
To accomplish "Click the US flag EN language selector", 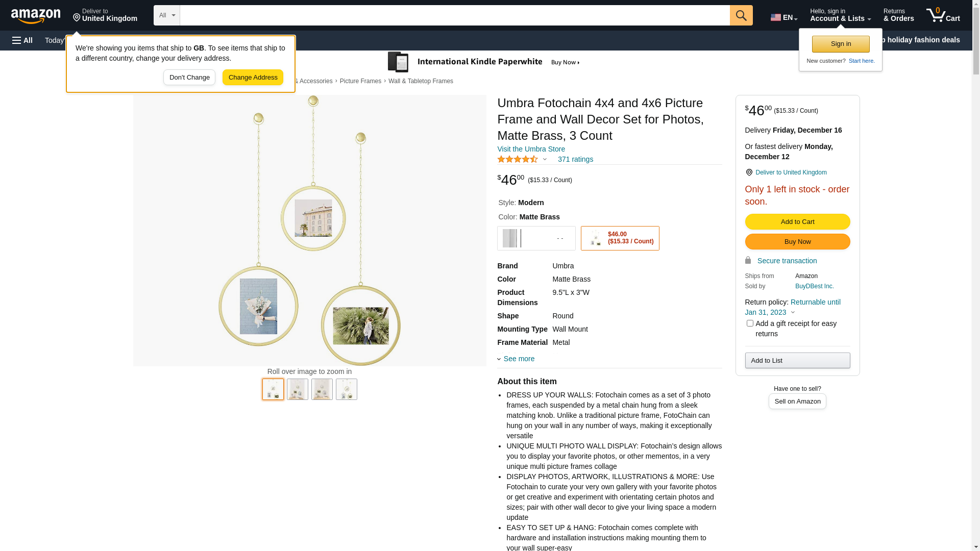I will pos(783,17).
